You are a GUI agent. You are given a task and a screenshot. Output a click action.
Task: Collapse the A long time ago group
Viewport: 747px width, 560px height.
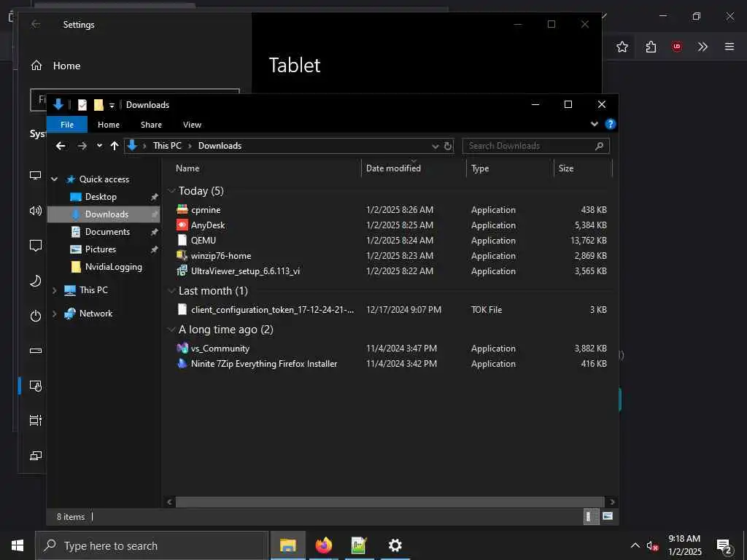click(172, 330)
